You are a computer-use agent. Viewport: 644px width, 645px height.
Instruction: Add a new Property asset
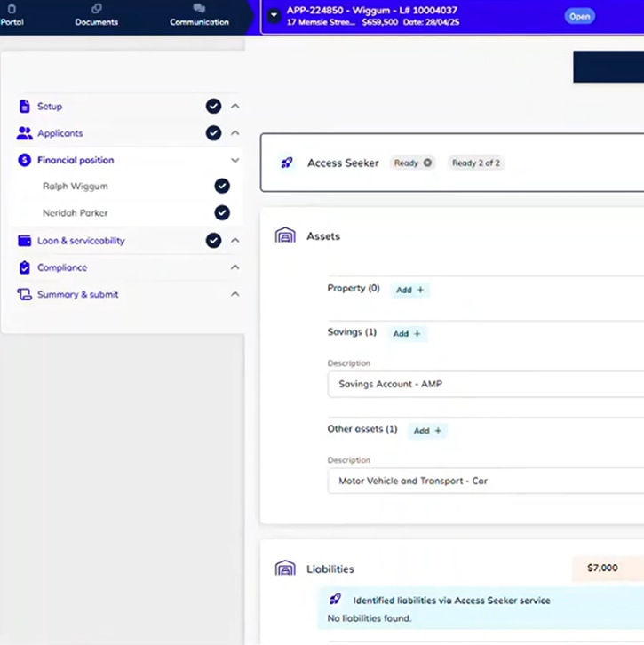(409, 290)
